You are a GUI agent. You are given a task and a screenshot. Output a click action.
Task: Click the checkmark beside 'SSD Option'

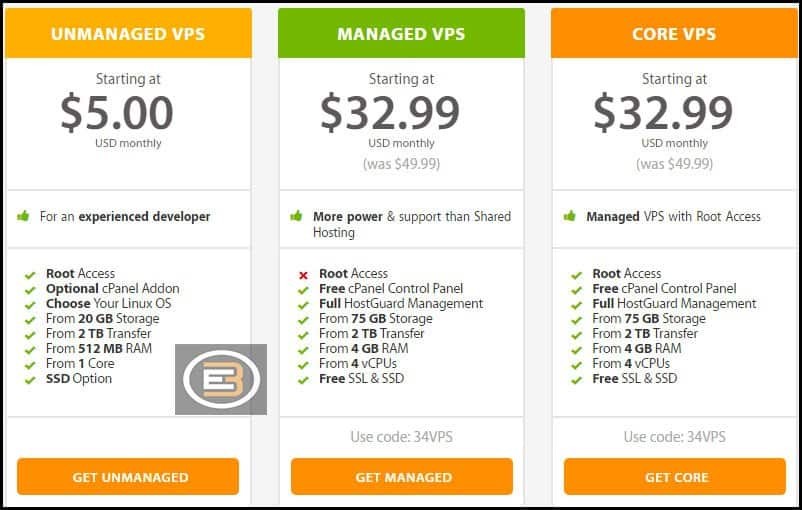[x=30, y=380]
